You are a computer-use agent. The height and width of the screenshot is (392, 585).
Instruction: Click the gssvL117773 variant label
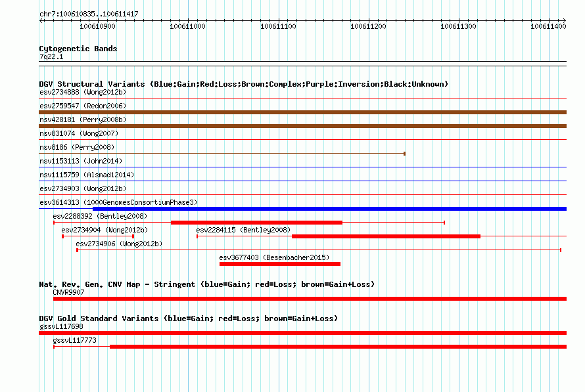75,341
